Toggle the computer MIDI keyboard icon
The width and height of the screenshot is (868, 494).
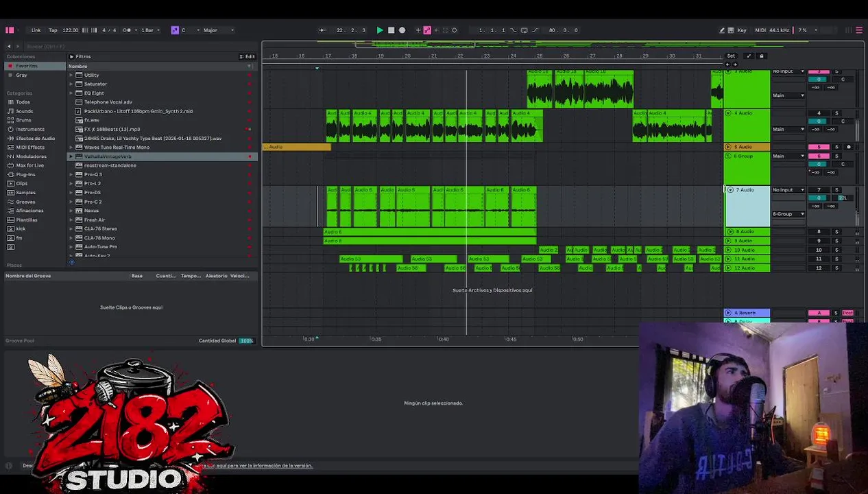[731, 30]
